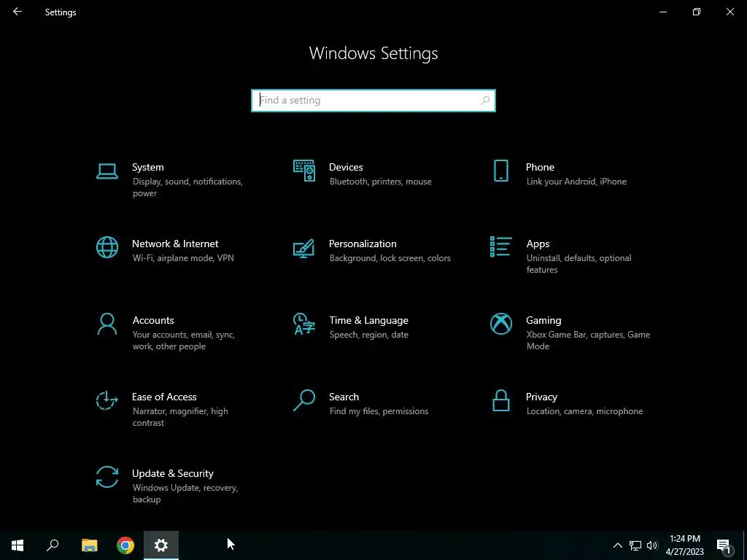Click 'Find my files, permissions' description
This screenshot has width=747, height=560.
(379, 411)
